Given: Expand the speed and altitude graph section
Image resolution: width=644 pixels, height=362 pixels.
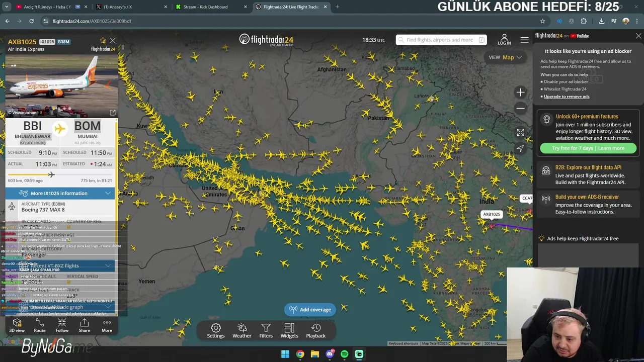Looking at the screenshot, I should (60, 307).
